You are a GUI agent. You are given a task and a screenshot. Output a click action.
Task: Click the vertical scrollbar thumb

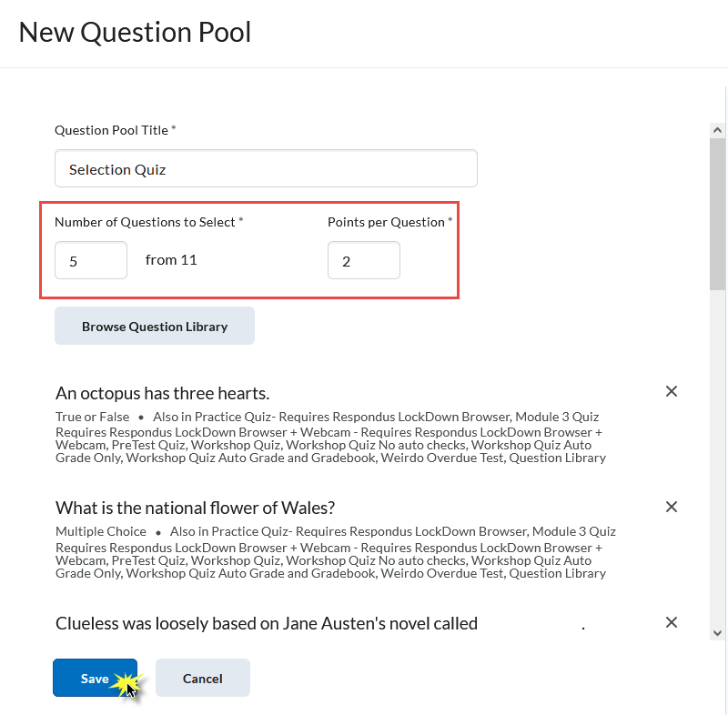click(718, 214)
